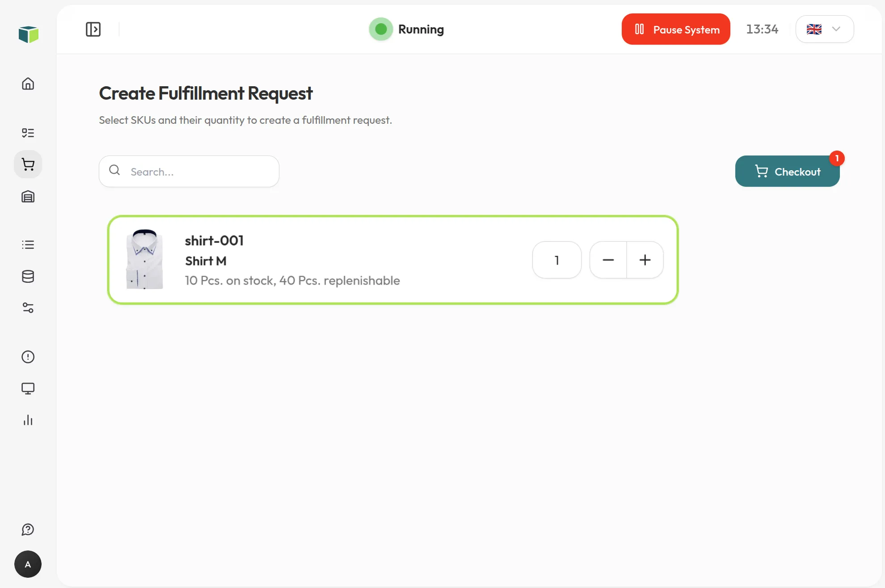Click the Create Fulfillment Request heading
885x588 pixels.
(x=206, y=93)
